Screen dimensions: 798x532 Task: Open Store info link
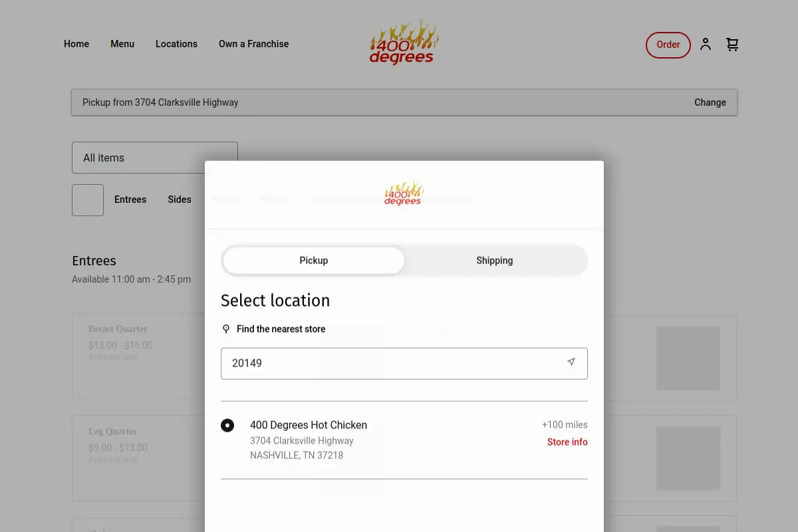(x=567, y=442)
